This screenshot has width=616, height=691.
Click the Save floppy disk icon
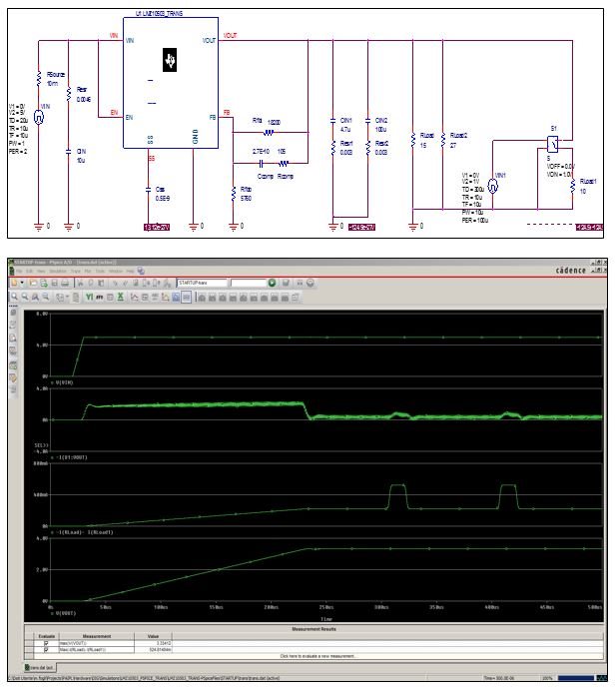coord(54,283)
